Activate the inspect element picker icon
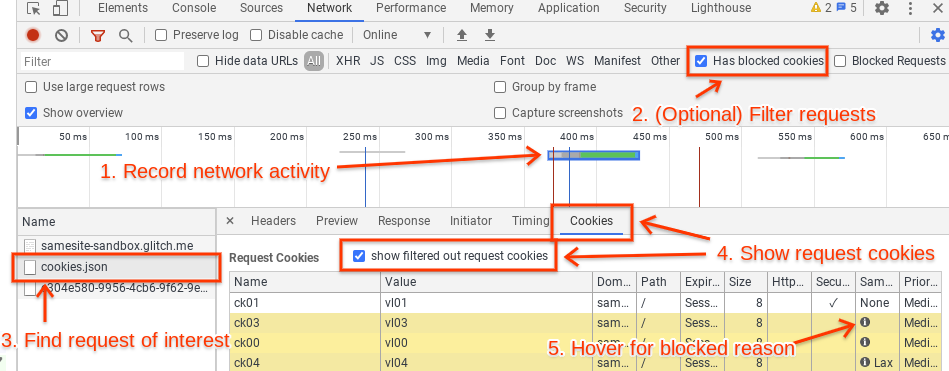The image size is (949, 371). (34, 8)
